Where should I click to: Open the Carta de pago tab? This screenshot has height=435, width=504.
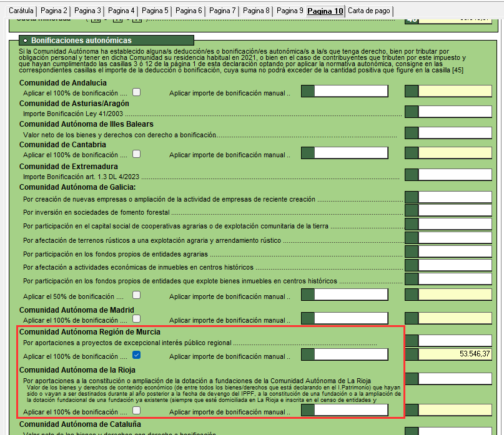pyautogui.click(x=370, y=11)
